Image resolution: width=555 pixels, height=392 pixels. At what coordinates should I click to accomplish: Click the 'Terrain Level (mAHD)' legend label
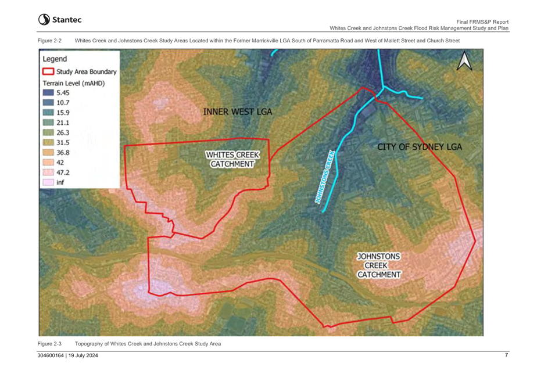click(74, 84)
